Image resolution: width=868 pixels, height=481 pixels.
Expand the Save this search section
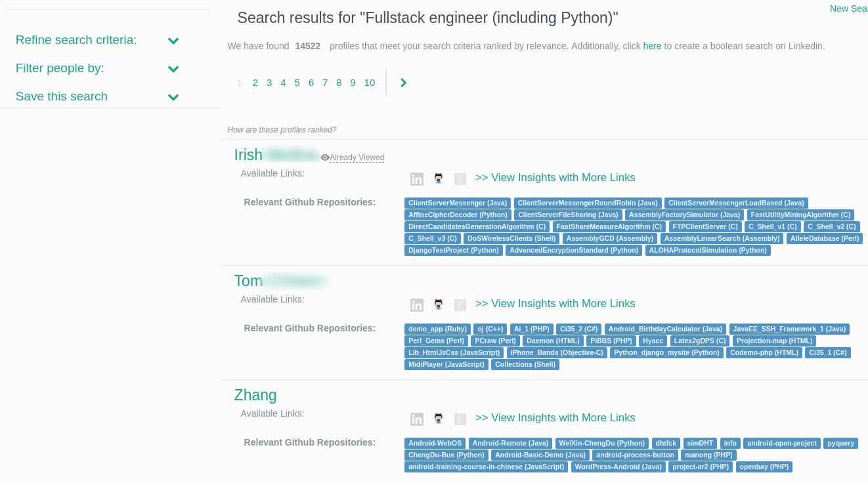pos(173,96)
